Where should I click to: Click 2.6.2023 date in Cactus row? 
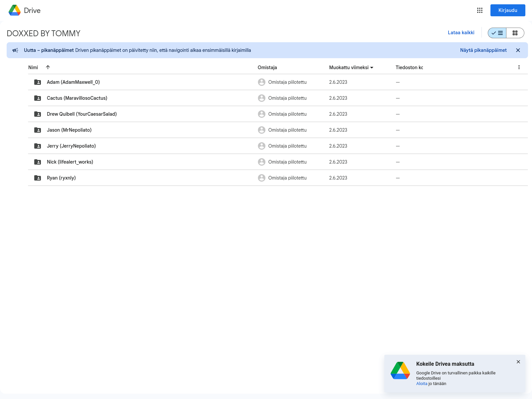pyautogui.click(x=338, y=98)
